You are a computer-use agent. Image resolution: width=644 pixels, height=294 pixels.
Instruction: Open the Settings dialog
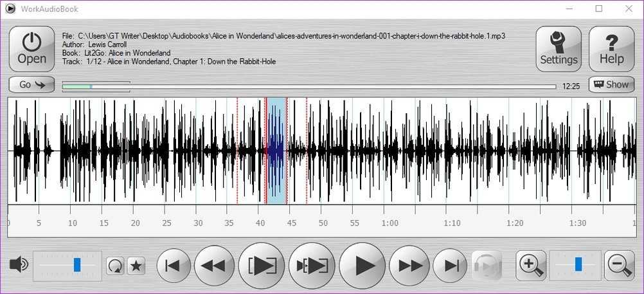(559, 49)
